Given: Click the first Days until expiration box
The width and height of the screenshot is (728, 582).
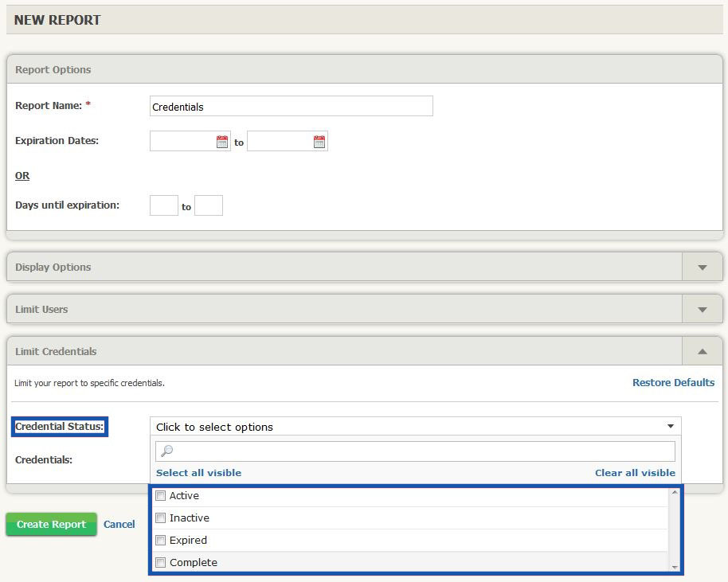Looking at the screenshot, I should (163, 205).
